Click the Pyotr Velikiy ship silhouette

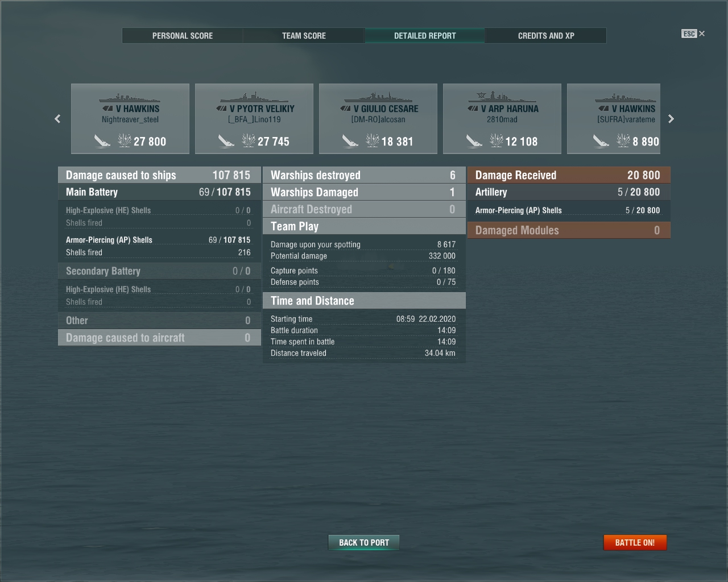click(254, 97)
